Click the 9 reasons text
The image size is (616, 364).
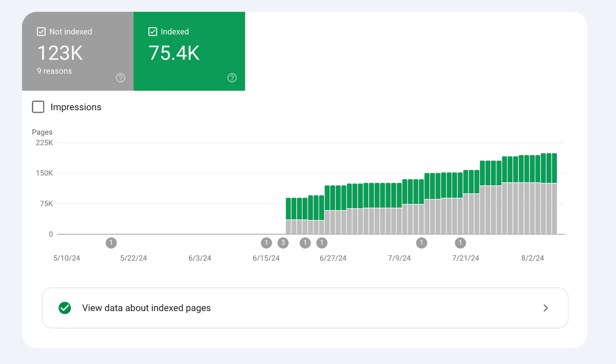[54, 71]
